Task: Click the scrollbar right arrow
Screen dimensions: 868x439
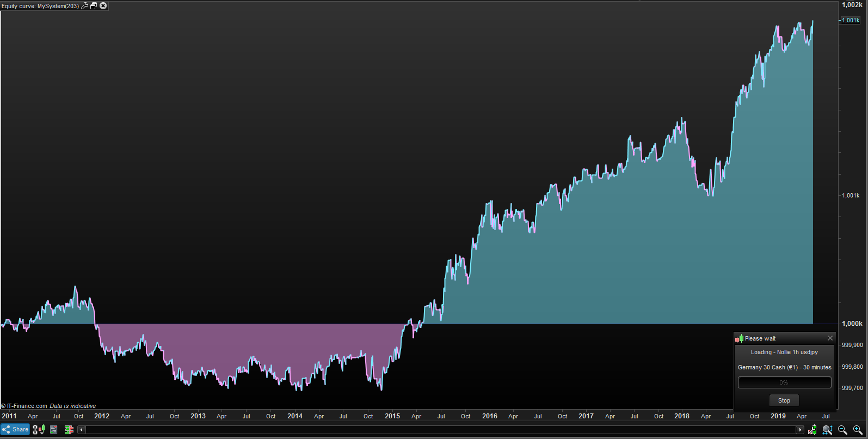Action: pyautogui.click(x=800, y=430)
